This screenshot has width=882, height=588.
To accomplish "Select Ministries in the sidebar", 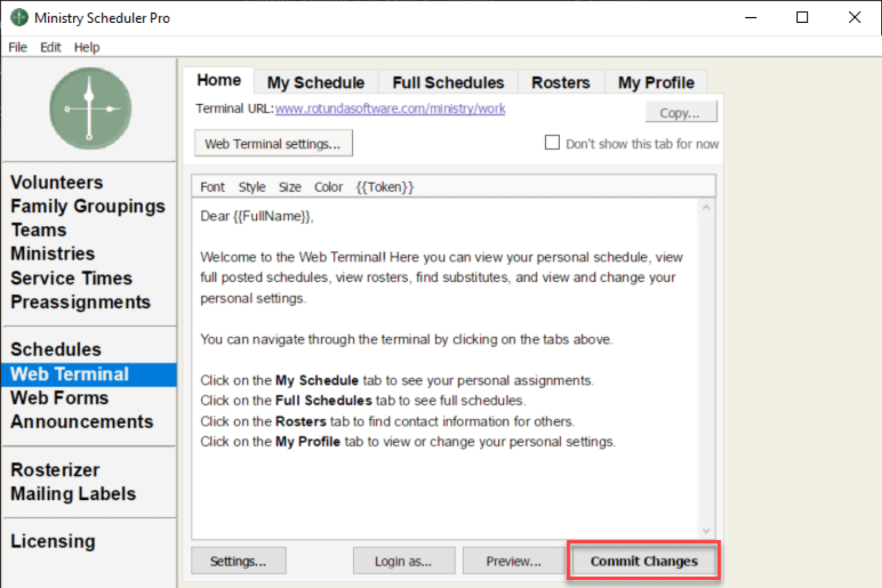I will tap(52, 254).
